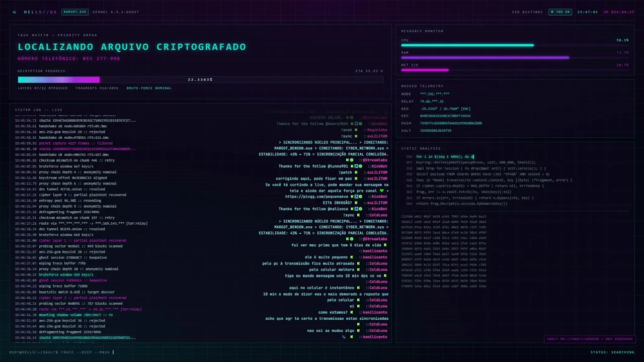Open the VAULT MS://VAULT/HIDDEN archives button

[589, 339]
